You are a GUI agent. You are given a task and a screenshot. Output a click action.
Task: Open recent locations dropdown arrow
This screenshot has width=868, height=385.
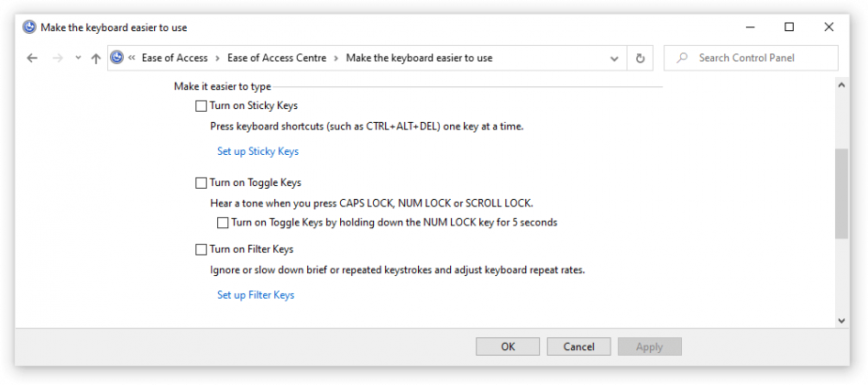point(78,58)
